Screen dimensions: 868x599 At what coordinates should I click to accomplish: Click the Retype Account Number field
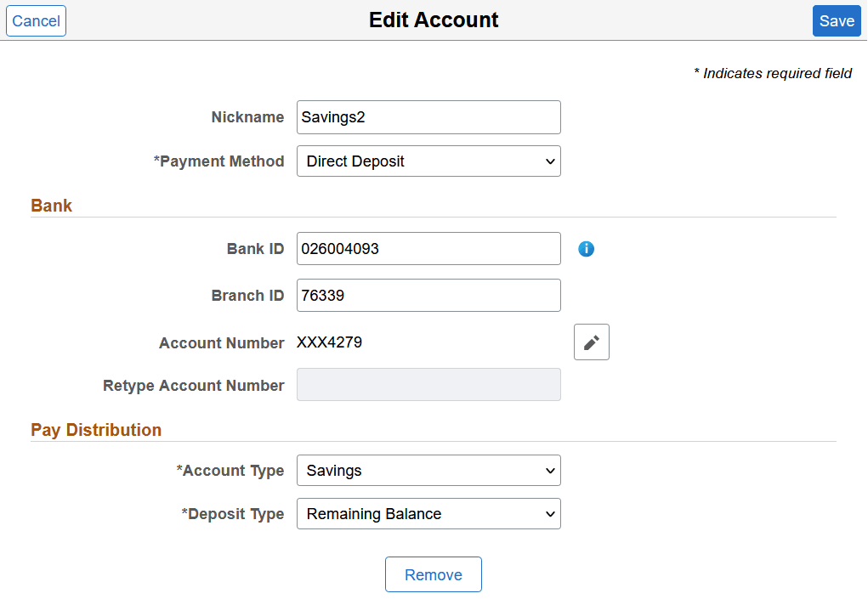[x=428, y=384]
